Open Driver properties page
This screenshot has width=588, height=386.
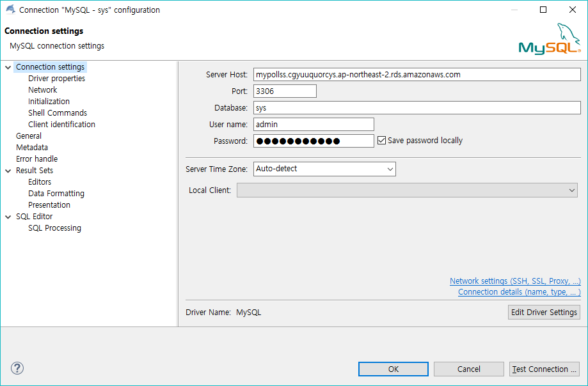point(57,78)
